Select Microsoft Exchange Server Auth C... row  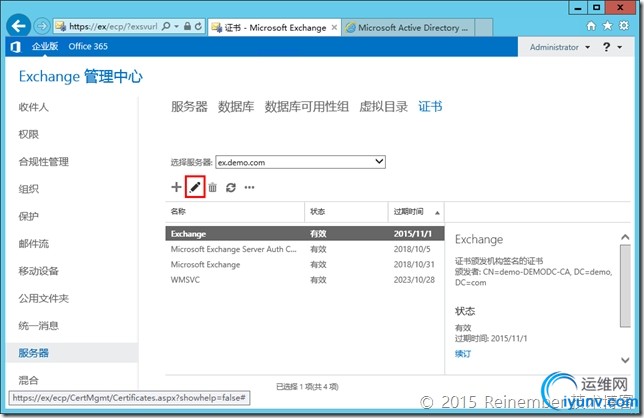point(305,249)
